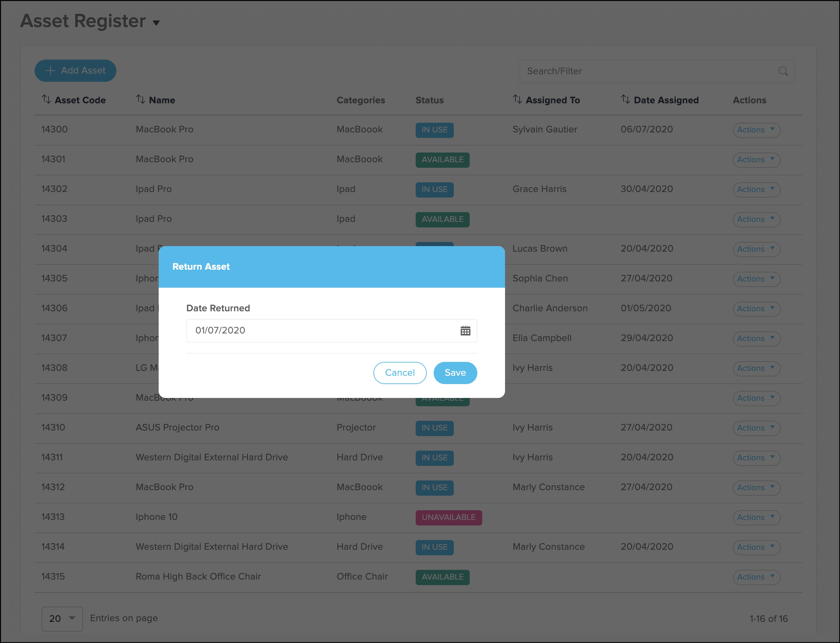
Task: Open Actions menu for Grace Harris row
Action: pos(756,190)
